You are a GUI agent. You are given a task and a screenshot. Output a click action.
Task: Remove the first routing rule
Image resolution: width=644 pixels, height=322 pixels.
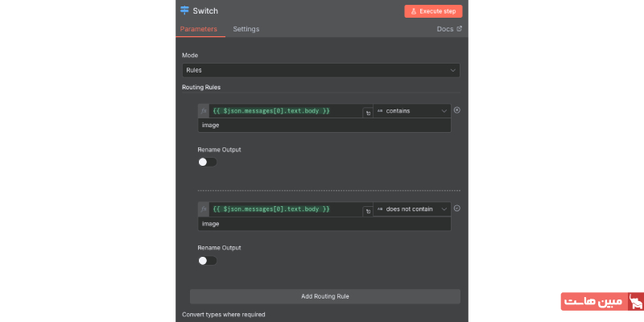(x=457, y=110)
